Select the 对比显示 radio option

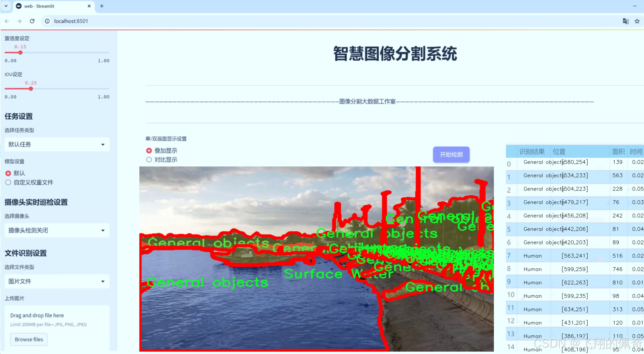[149, 160]
